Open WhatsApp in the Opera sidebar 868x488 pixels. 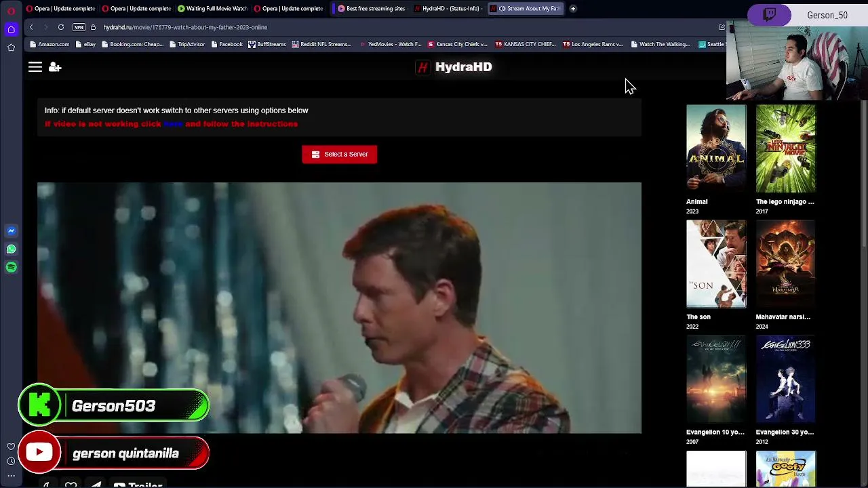coord(11,249)
